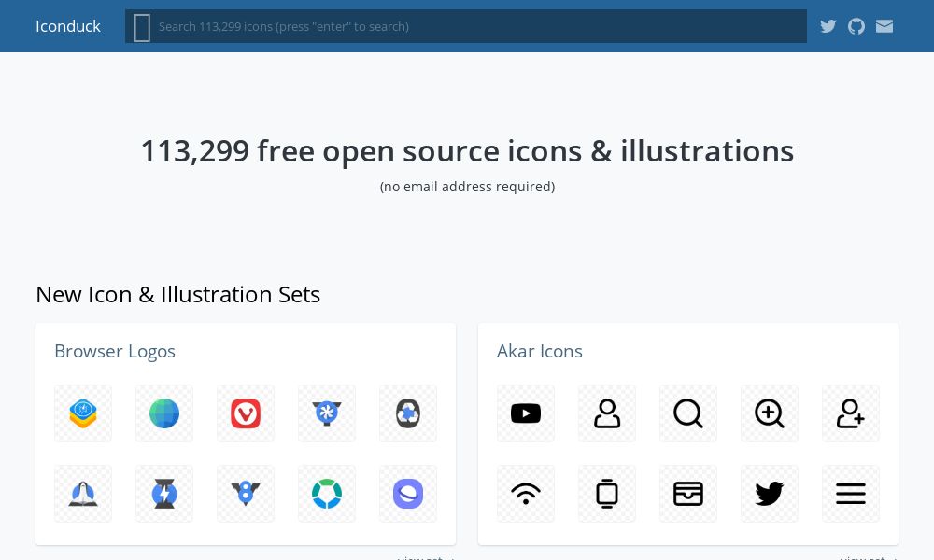
Task: Select the plain magnifying glass icon
Action: (688, 413)
